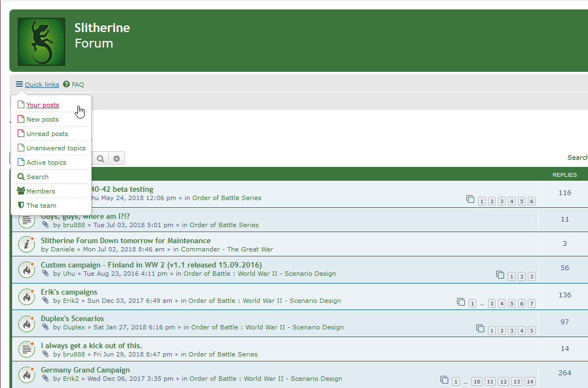This screenshot has width=588, height=388.
Task: Open the FAQ link
Action: coord(77,85)
